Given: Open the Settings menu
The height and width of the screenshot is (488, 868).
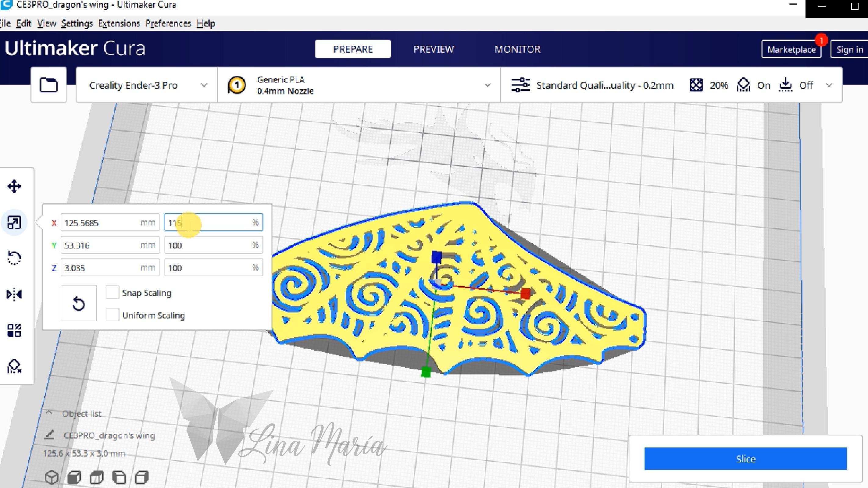Looking at the screenshot, I should [77, 23].
